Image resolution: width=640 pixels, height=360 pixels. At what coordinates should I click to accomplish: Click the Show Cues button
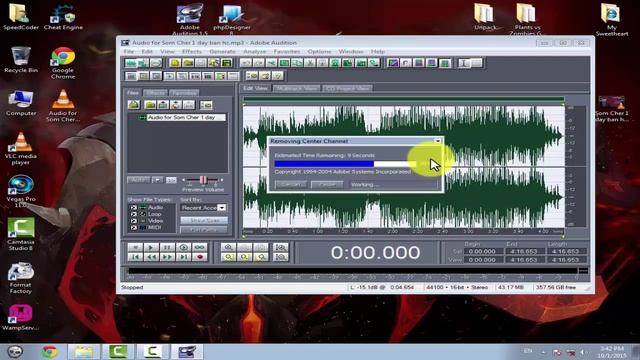click(204, 220)
